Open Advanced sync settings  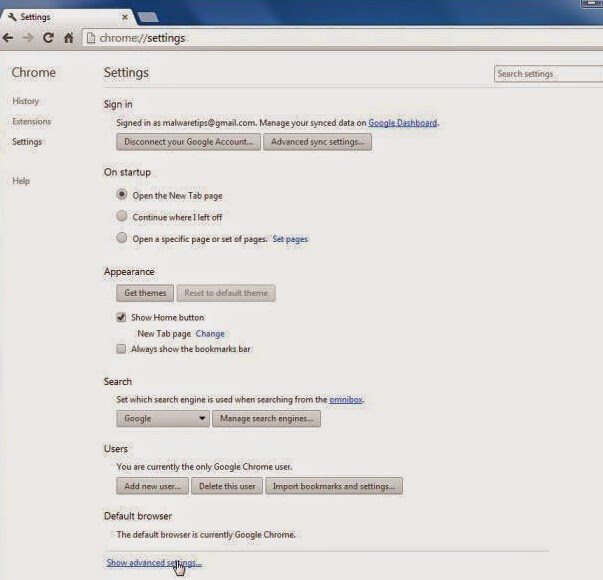(317, 142)
